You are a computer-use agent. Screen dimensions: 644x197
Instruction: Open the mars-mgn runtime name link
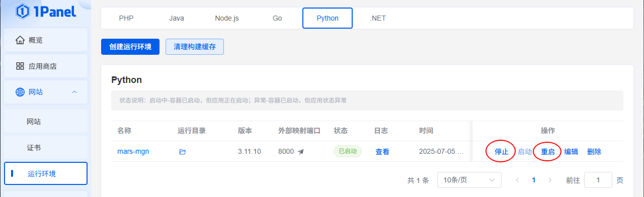coord(133,151)
